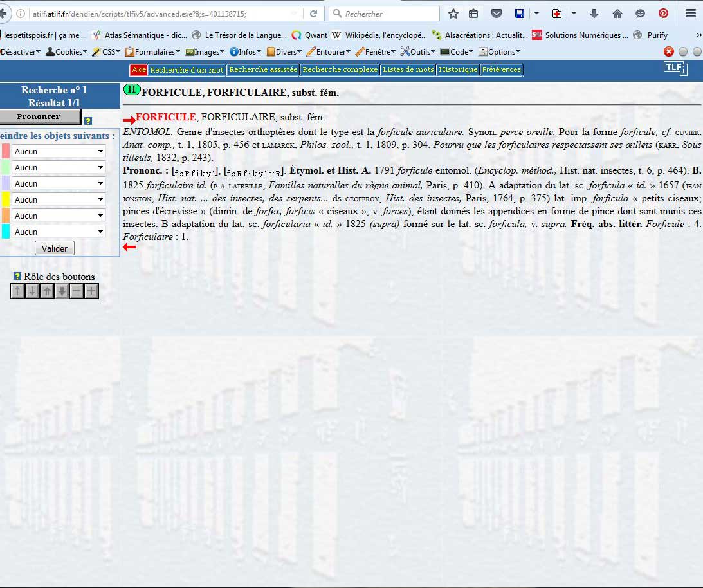Open the Recherche complexe tab
The width and height of the screenshot is (703, 588).
point(340,69)
